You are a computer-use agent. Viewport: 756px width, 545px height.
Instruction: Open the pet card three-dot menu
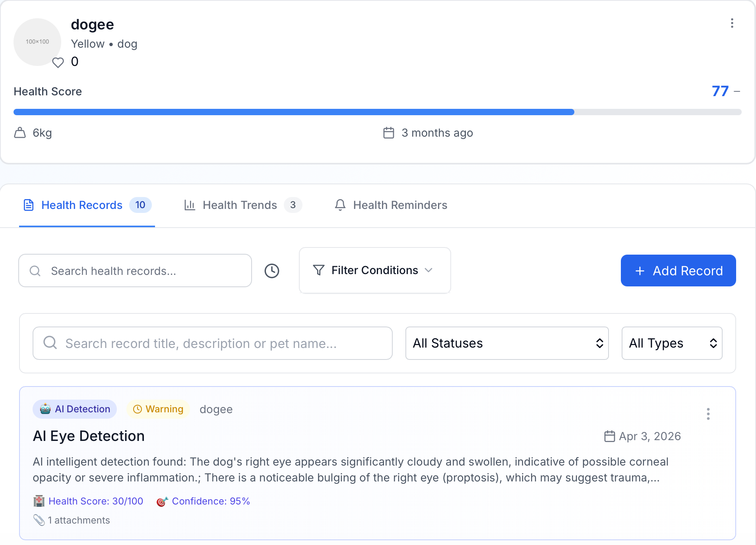point(732,23)
